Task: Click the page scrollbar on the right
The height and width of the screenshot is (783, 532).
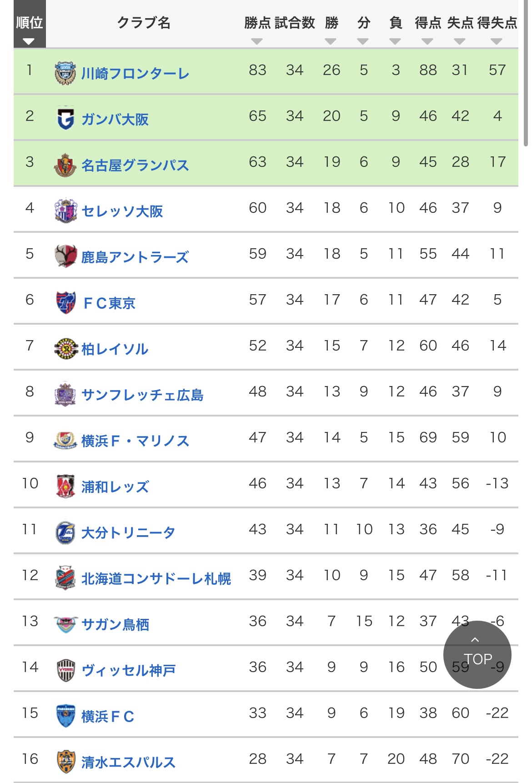Action: click(526, 73)
